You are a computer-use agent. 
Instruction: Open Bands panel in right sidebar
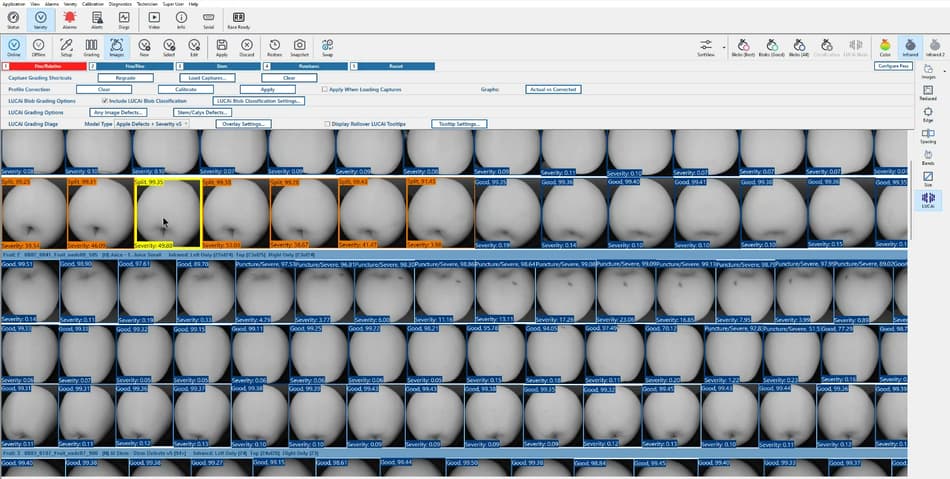click(x=928, y=158)
